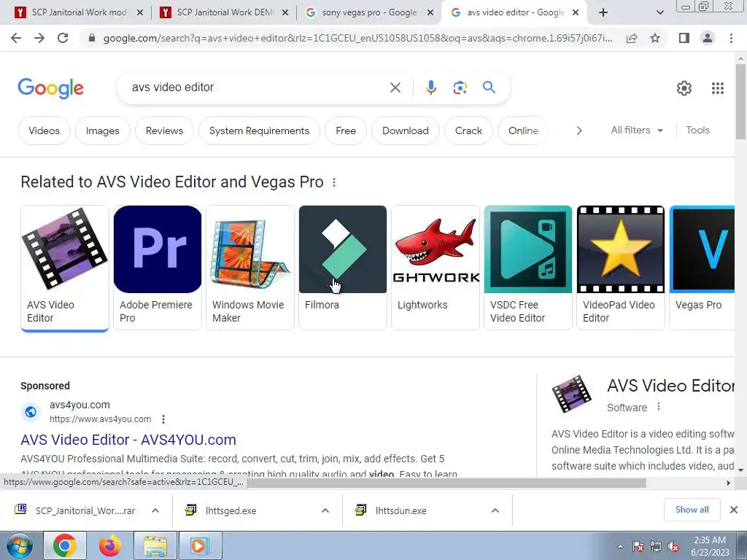Open search Tools

pos(697,130)
